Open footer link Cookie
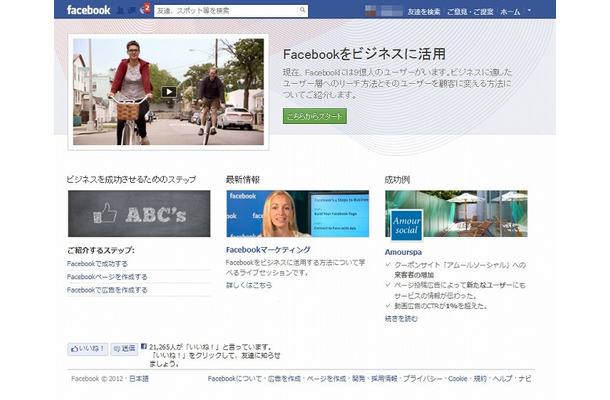This screenshot has width=610, height=400. point(458,379)
